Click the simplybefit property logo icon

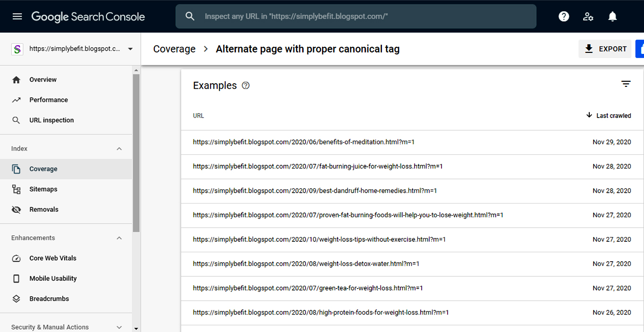click(17, 49)
